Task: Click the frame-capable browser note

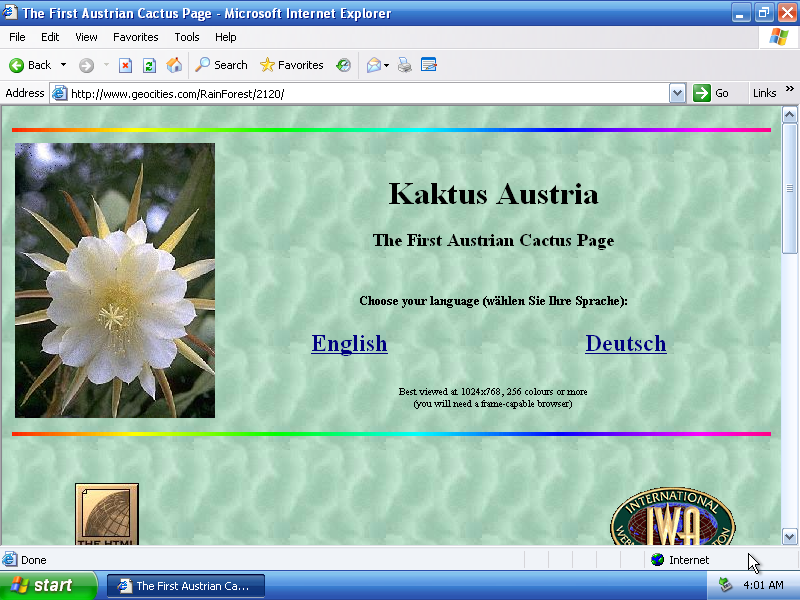Action: [x=493, y=404]
